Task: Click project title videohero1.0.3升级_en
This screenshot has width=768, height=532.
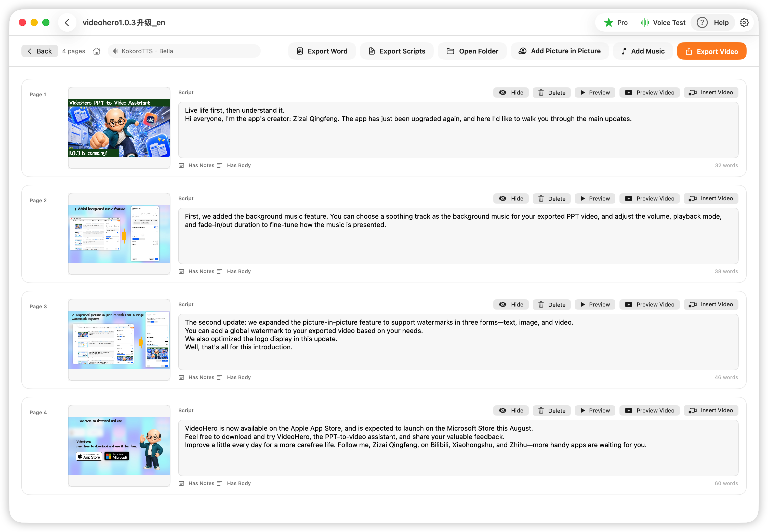Action: (x=124, y=23)
